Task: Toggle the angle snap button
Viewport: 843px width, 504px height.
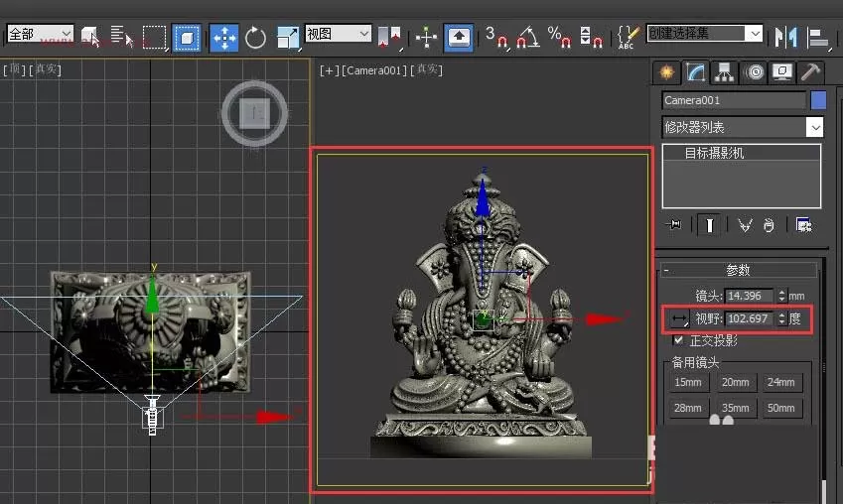Action: click(x=528, y=38)
